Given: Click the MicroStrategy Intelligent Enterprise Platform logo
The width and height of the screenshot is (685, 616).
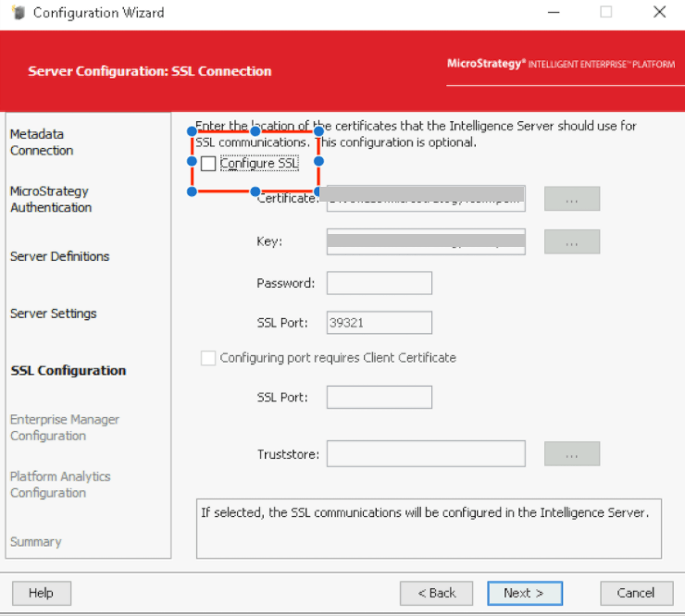Looking at the screenshot, I should tap(561, 64).
